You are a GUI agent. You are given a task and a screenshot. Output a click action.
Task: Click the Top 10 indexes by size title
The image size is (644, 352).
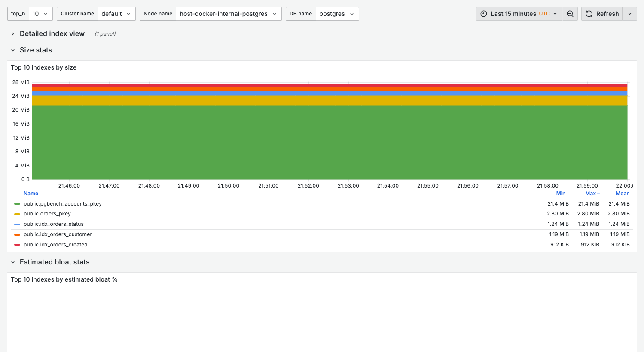click(x=44, y=67)
